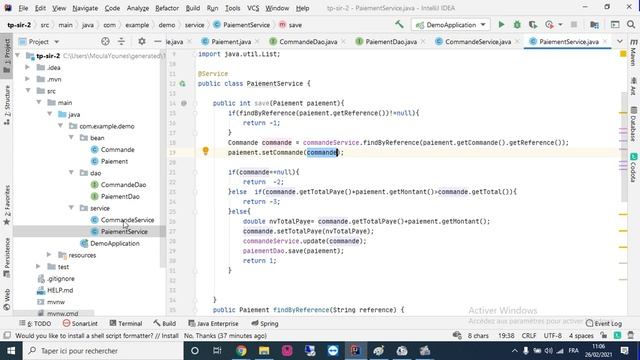Image resolution: width=640 pixels, height=360 pixels.
Task: Click the Build project hammer icon
Action: (399, 24)
